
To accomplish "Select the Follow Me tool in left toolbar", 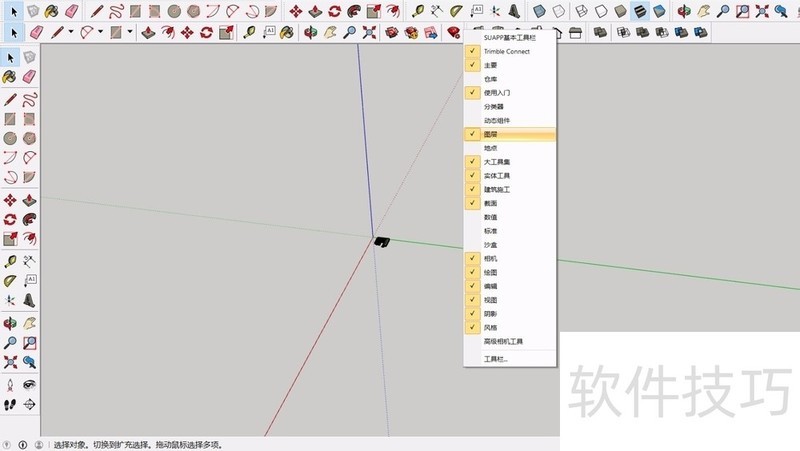I will point(29,219).
